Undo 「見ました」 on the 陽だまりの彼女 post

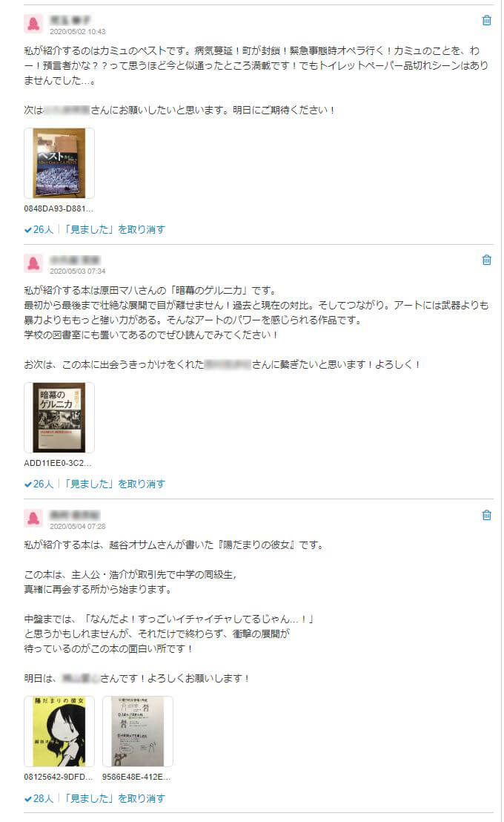pyautogui.click(x=114, y=799)
